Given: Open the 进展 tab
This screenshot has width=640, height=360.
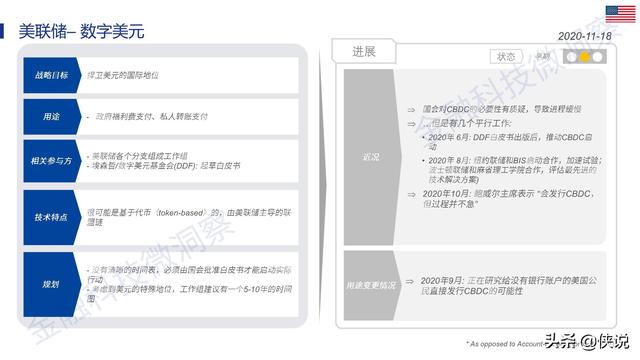Looking at the screenshot, I should [x=364, y=51].
